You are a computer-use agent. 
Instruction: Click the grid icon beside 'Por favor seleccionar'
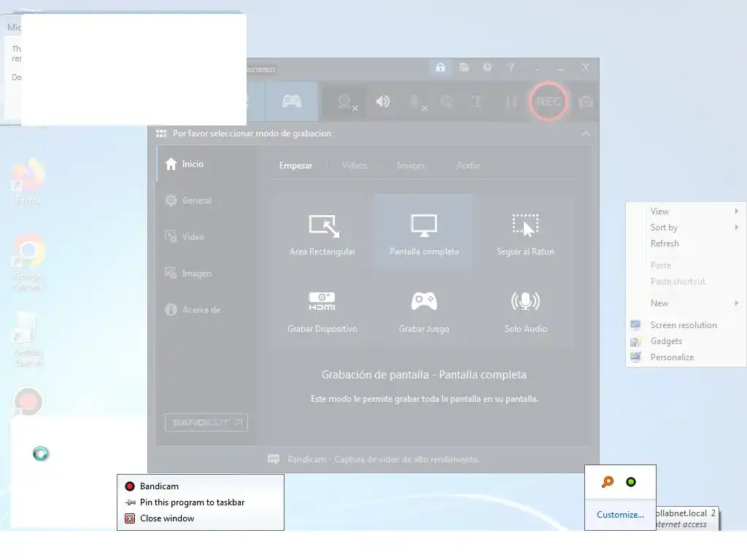point(161,133)
